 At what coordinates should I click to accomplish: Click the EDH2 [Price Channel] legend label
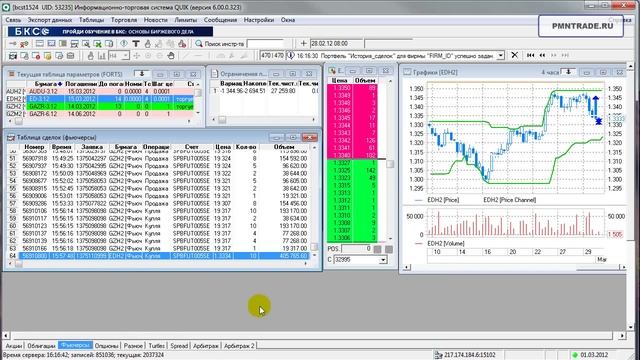pos(509,200)
